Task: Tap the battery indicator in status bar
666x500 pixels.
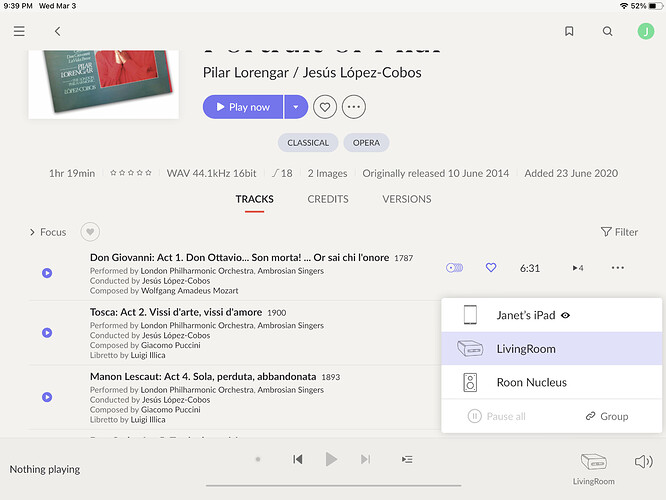Action: pos(655,6)
